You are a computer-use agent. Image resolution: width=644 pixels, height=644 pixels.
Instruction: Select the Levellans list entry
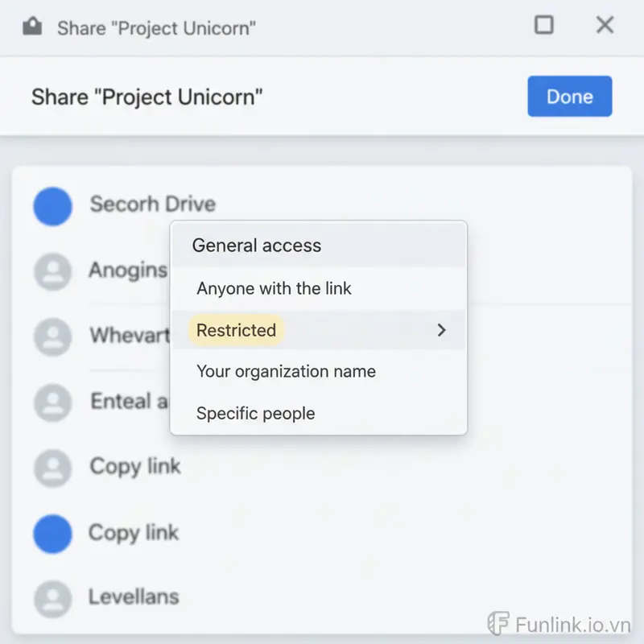tap(134, 597)
